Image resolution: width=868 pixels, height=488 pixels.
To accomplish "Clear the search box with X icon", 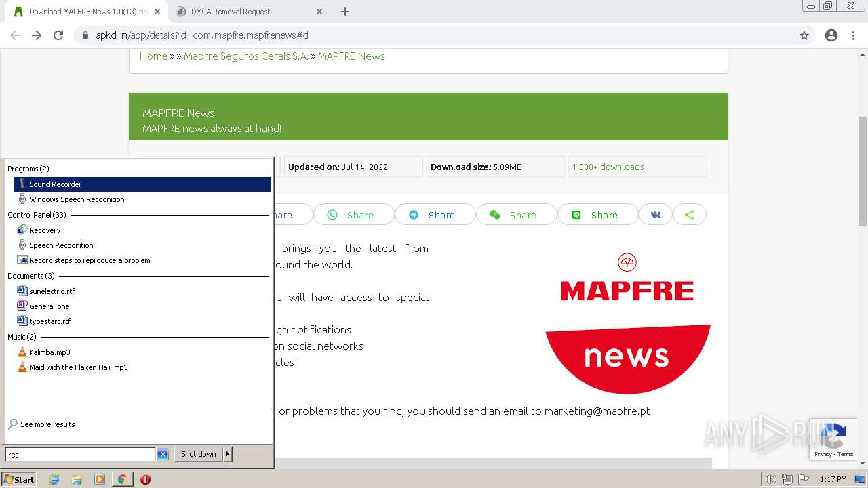I will [x=163, y=455].
